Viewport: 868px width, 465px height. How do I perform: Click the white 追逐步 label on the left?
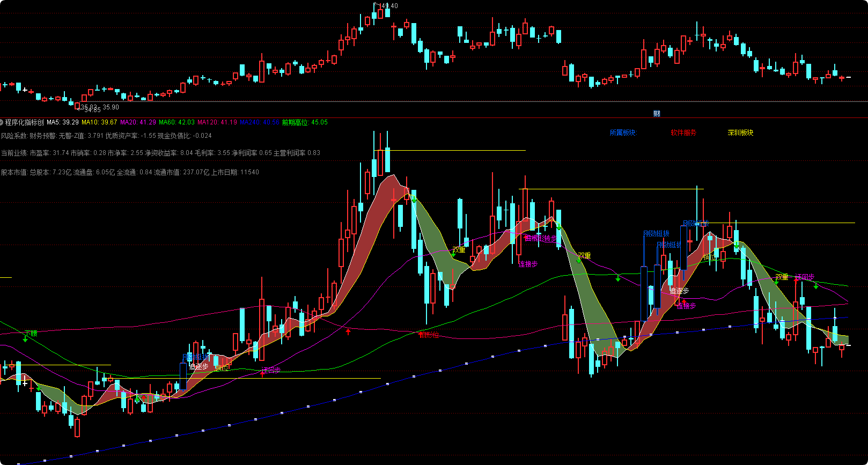(x=198, y=367)
